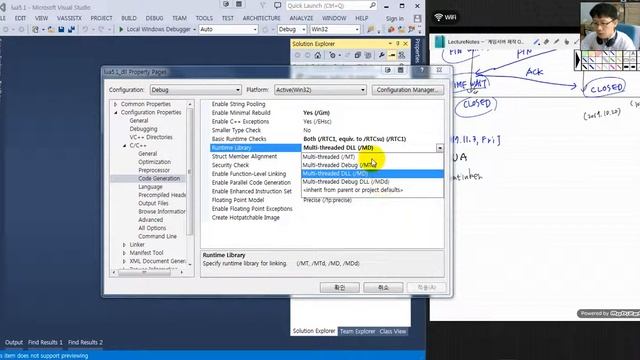Click the 확인 (OK) button
The height and width of the screenshot is (360, 640).
tap(340, 287)
